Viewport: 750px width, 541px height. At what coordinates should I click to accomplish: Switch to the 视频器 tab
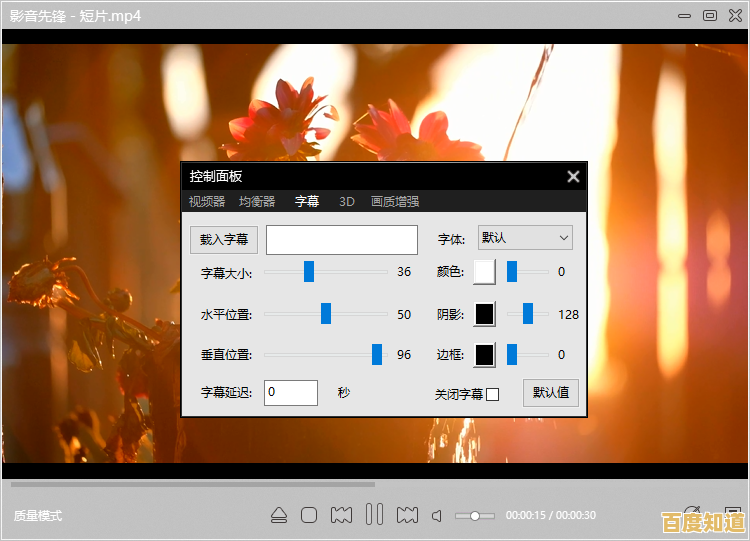[x=207, y=201]
